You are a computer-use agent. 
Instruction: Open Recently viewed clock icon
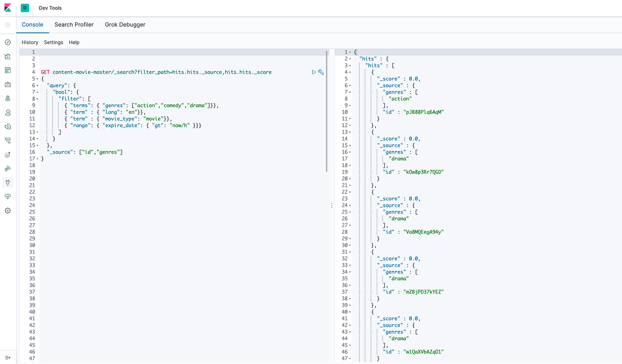pyautogui.click(x=8, y=25)
